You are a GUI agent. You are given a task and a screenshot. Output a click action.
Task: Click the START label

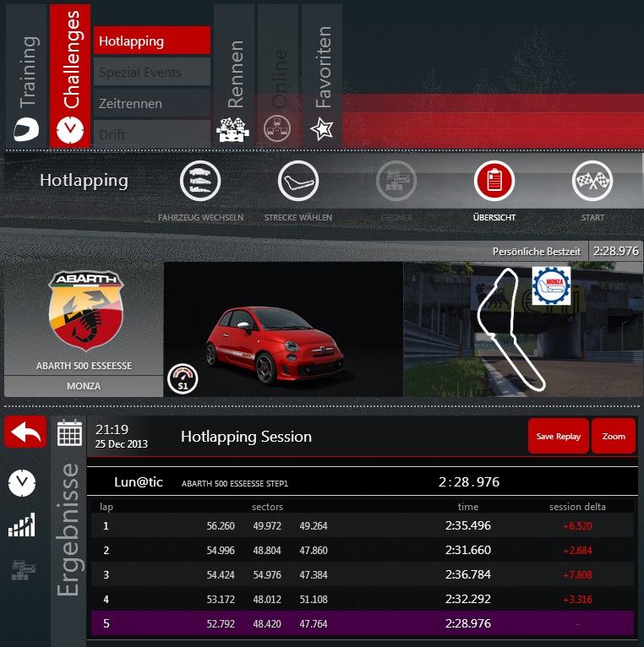pos(592,217)
